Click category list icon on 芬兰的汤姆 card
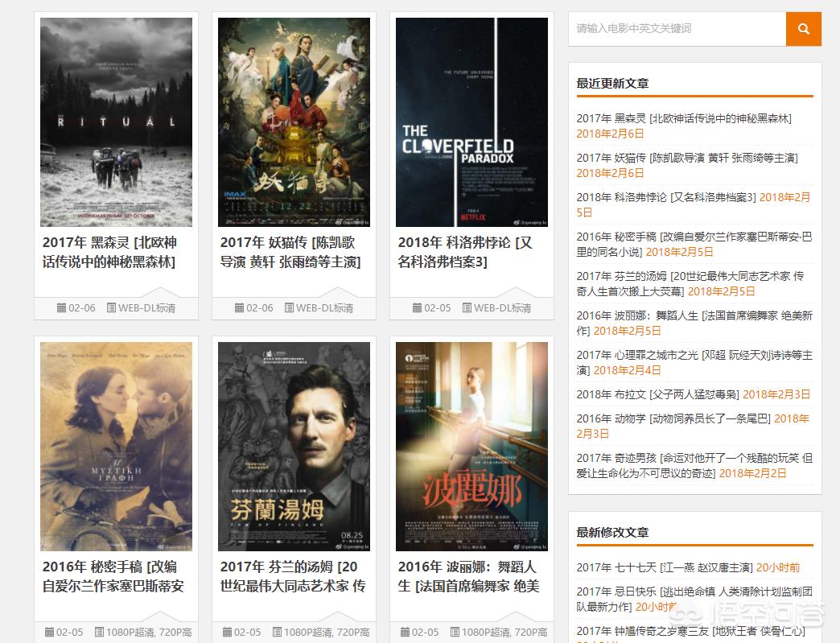The image size is (840, 643). click(x=277, y=632)
